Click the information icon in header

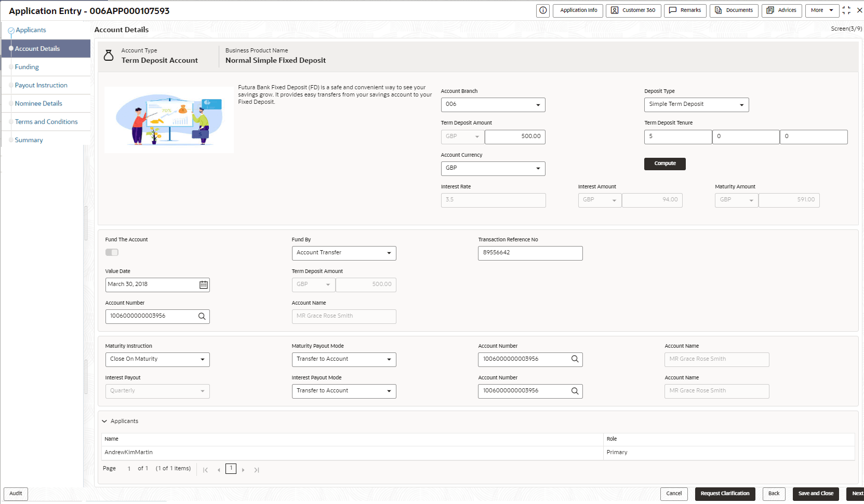point(543,10)
